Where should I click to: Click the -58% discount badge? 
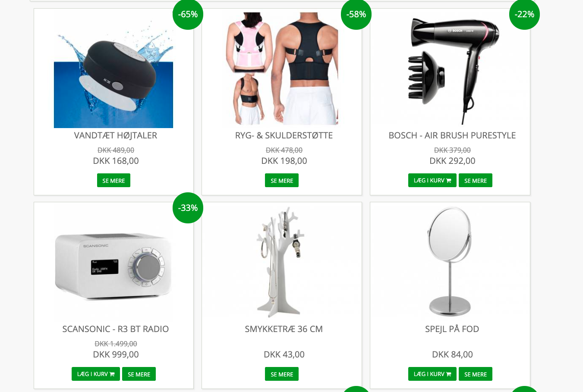click(356, 15)
